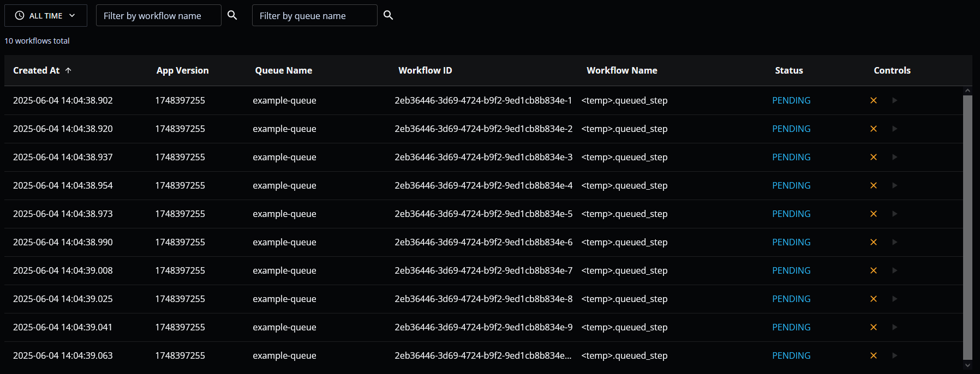Focus the Filter by queue name field

(314, 16)
